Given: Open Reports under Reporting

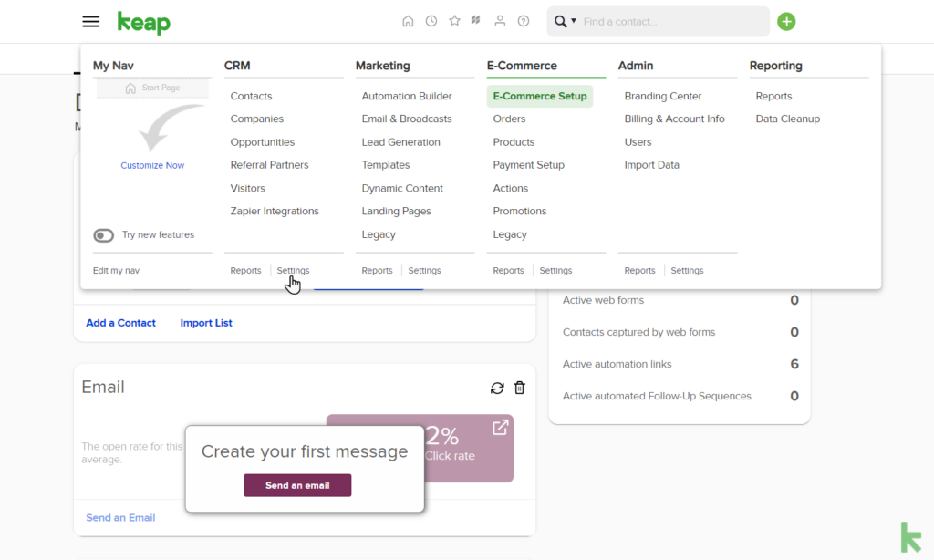Looking at the screenshot, I should coord(773,96).
